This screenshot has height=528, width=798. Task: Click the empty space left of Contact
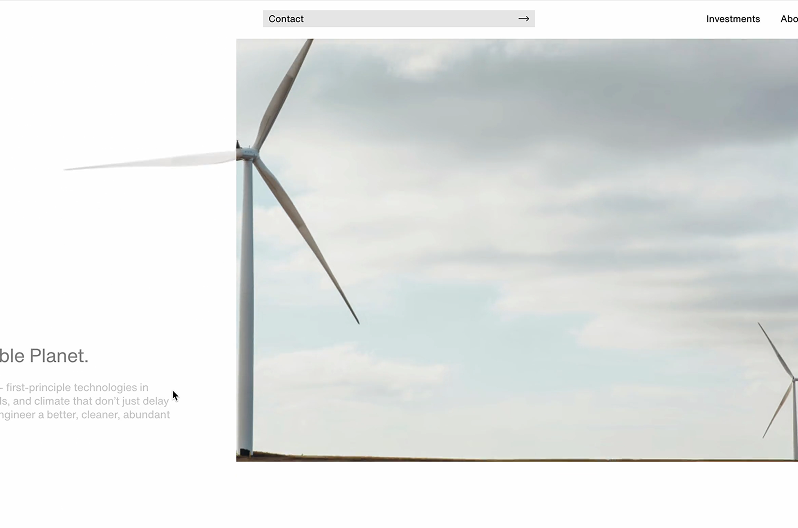tap(130, 19)
